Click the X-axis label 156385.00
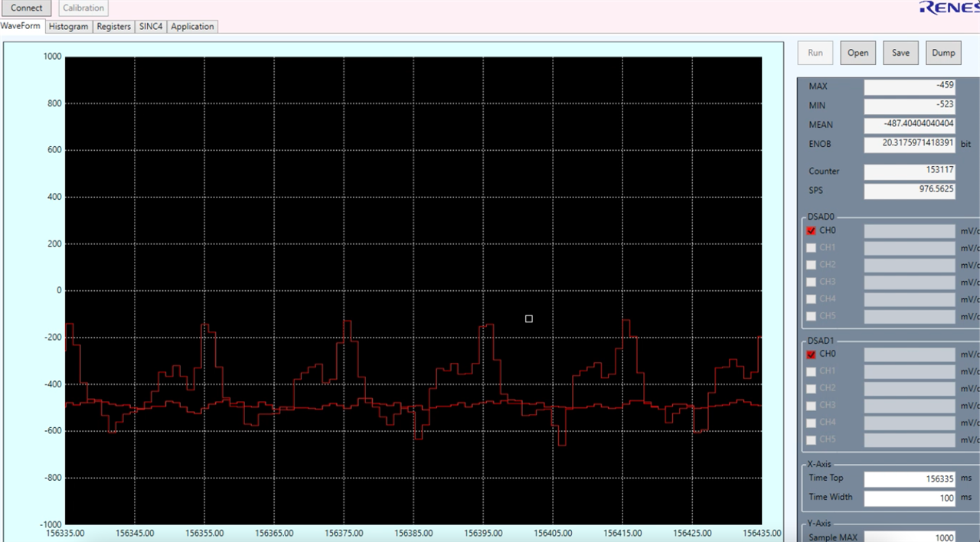The width and height of the screenshot is (980, 542). coord(413,534)
